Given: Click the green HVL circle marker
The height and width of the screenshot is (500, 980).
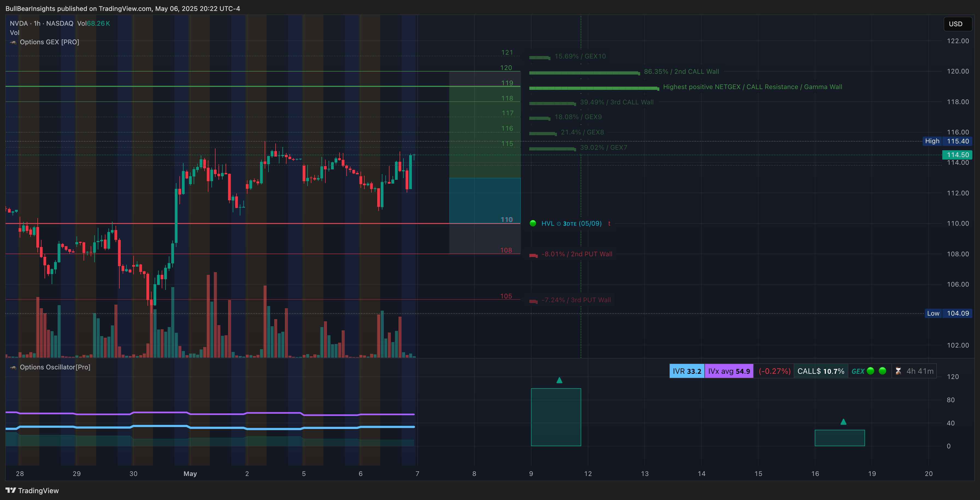Looking at the screenshot, I should point(533,223).
